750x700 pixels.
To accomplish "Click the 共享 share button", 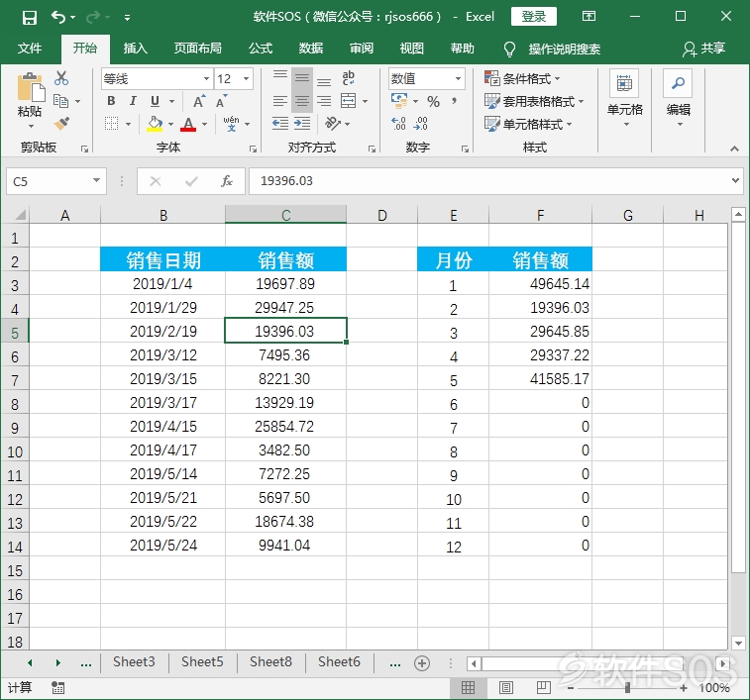I will tap(703, 49).
